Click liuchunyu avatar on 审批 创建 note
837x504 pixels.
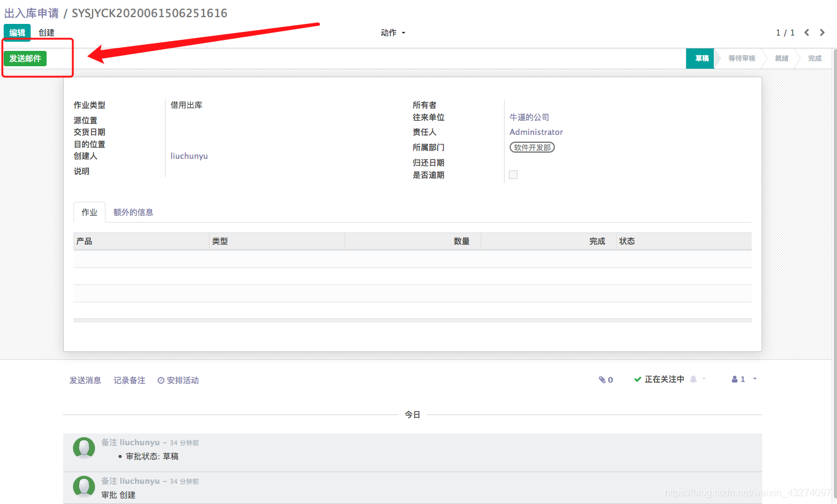pyautogui.click(x=84, y=487)
